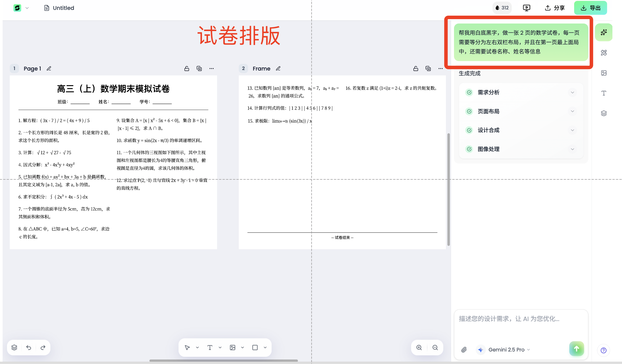Image resolution: width=622 pixels, height=364 pixels.
Task: Open the AI sparkle panel in sidebar
Action: [x=604, y=32]
